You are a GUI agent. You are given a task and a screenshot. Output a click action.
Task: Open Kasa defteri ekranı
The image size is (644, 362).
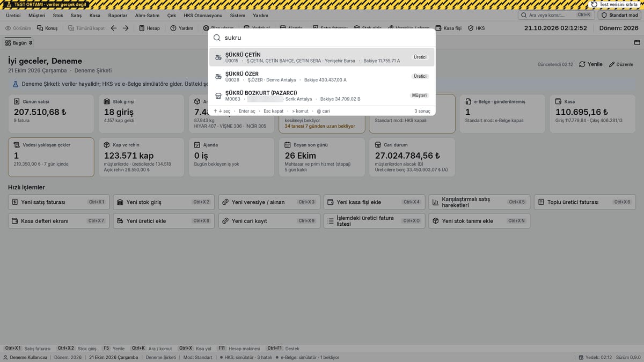(58, 221)
